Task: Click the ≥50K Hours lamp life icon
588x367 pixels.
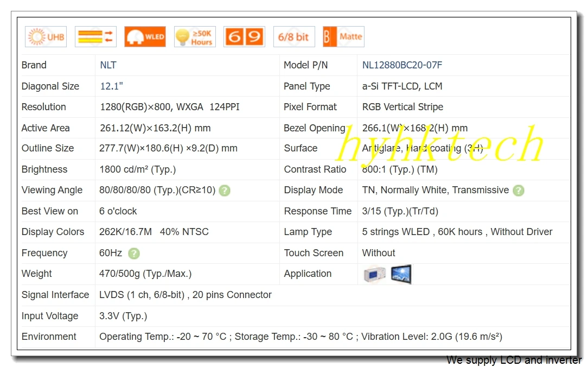Action: coord(195,36)
